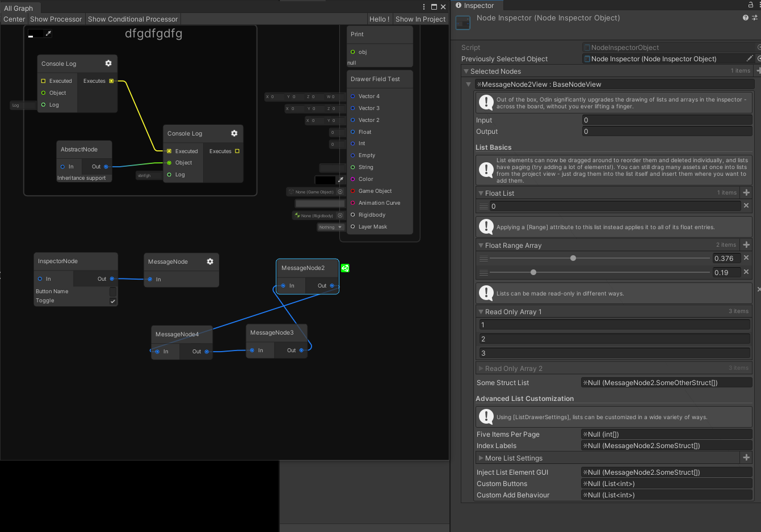Remove the 0.376 entry using its X icon
The height and width of the screenshot is (532, 761).
pyautogui.click(x=747, y=258)
